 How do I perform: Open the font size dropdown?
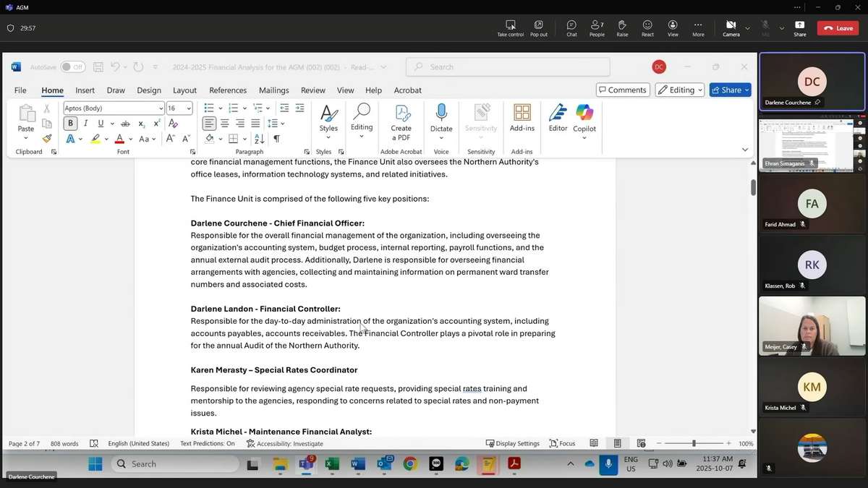pyautogui.click(x=189, y=108)
